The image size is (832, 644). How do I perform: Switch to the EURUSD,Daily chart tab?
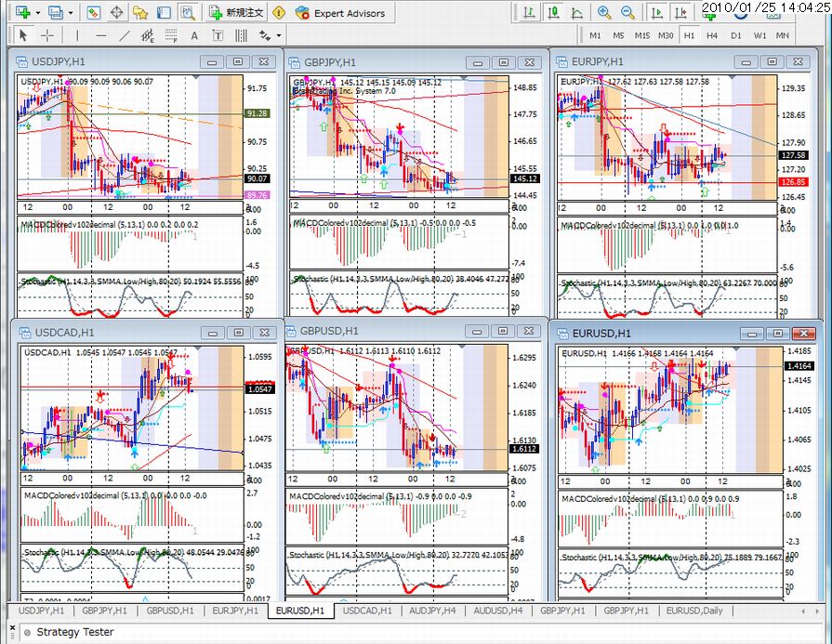(x=694, y=611)
